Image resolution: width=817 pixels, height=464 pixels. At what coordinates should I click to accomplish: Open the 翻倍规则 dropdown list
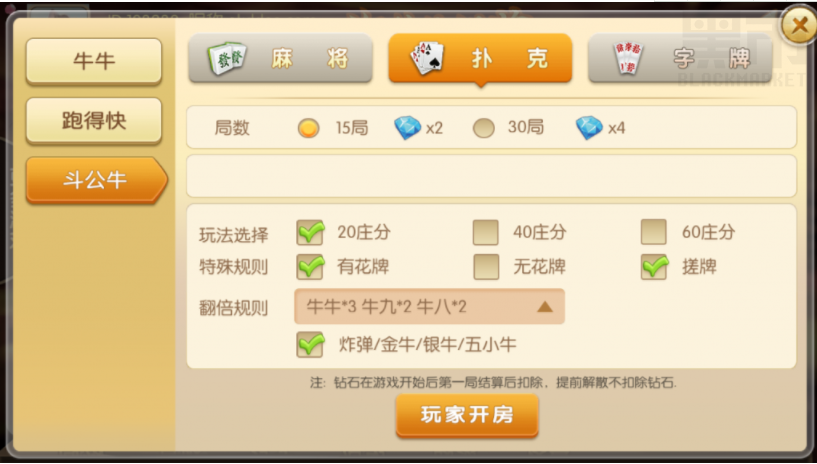click(429, 307)
